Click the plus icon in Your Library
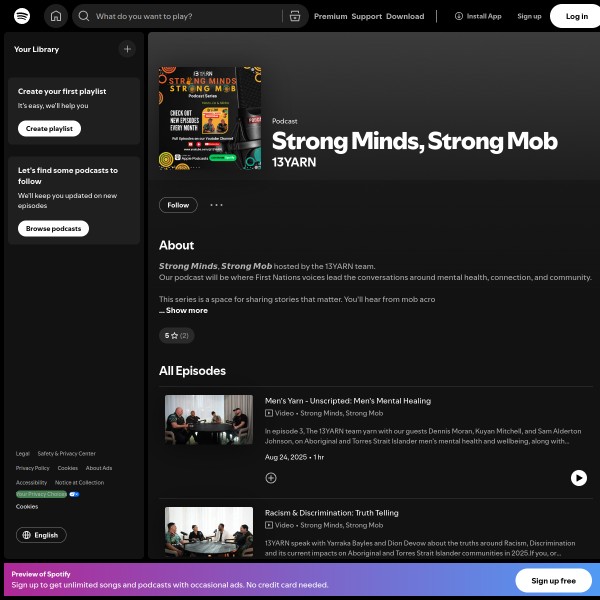The width and height of the screenshot is (600, 600). coord(127,49)
